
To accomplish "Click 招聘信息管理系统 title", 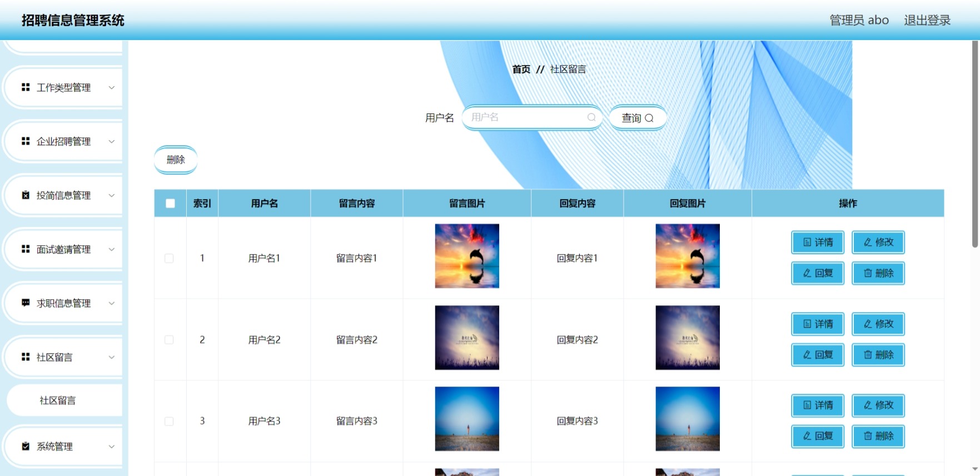I will click(x=73, y=21).
